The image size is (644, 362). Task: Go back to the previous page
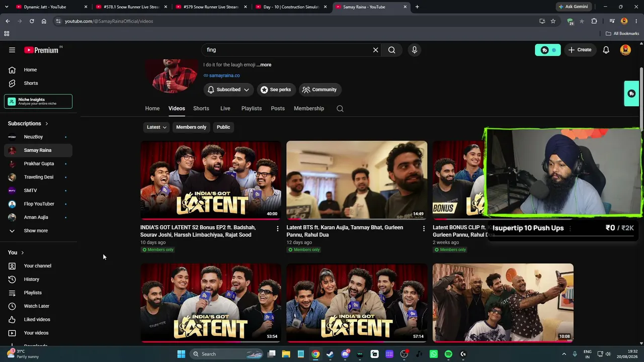[8, 21]
